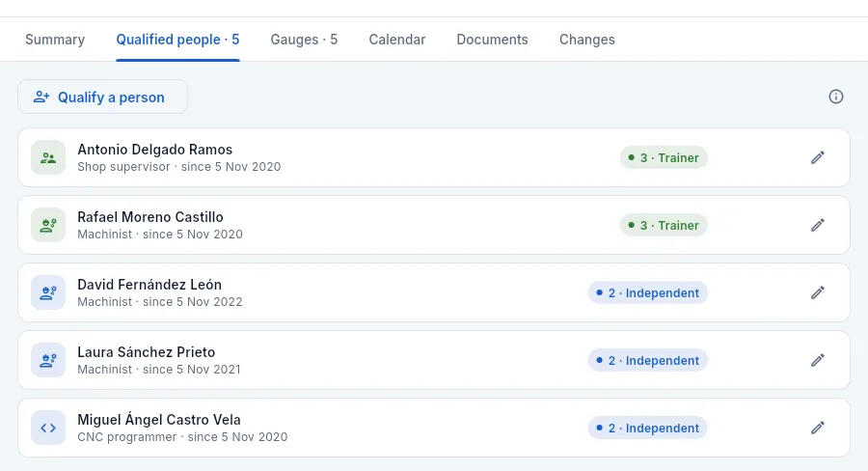
Task: Click code brackets icon beside Miguel Ángel Castro Vela
Action: coord(48,428)
